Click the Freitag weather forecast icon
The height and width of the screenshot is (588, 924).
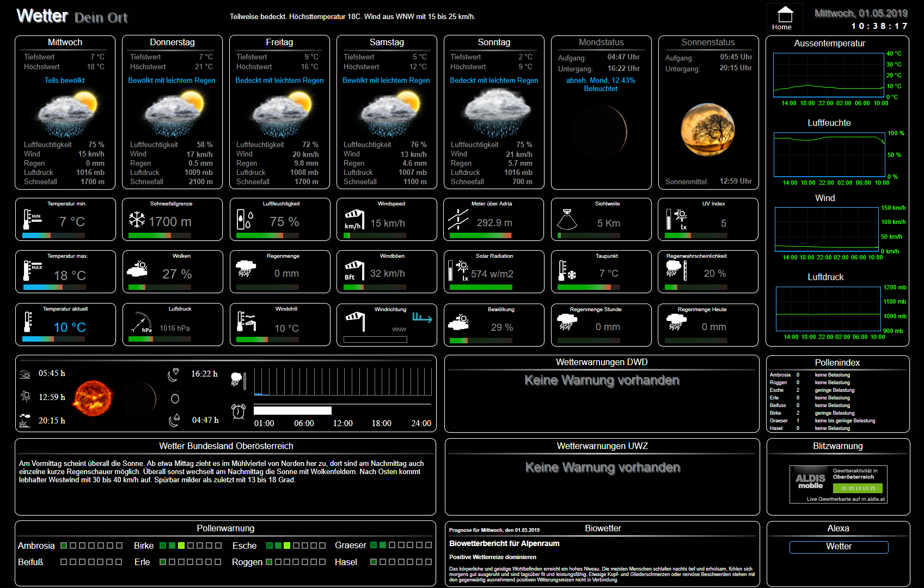coord(281,114)
